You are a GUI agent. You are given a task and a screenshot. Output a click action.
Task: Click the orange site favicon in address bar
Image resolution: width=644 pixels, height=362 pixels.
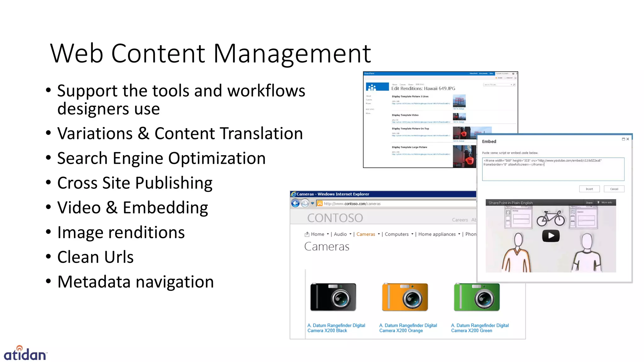pos(320,204)
